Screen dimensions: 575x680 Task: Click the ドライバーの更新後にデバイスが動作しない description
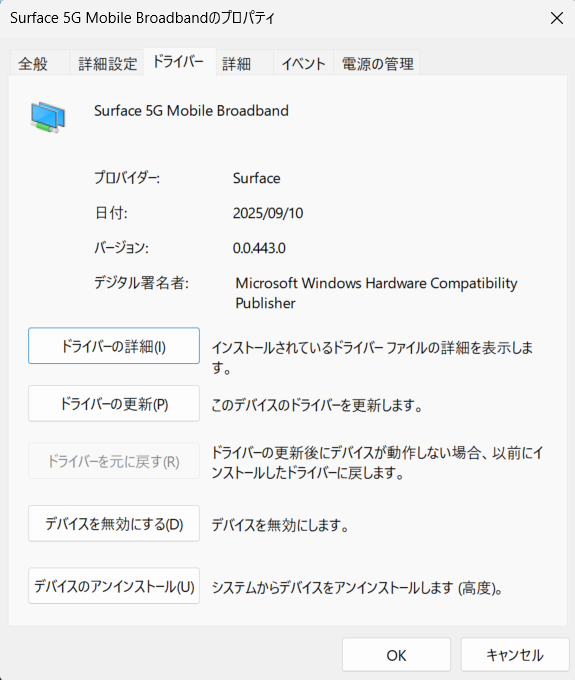click(x=377, y=463)
